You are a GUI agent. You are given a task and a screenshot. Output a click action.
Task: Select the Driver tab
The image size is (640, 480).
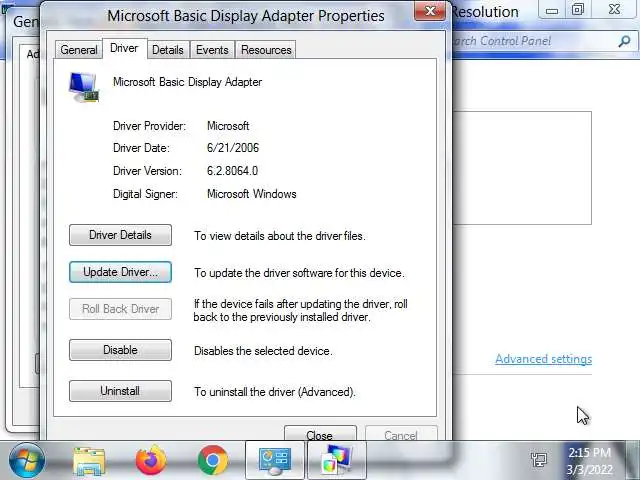click(x=124, y=48)
